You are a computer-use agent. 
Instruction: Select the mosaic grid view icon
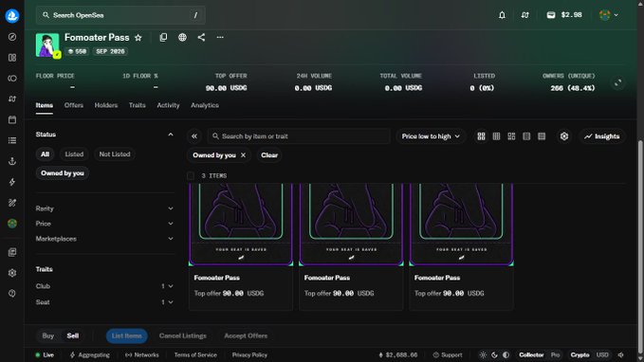coord(511,136)
